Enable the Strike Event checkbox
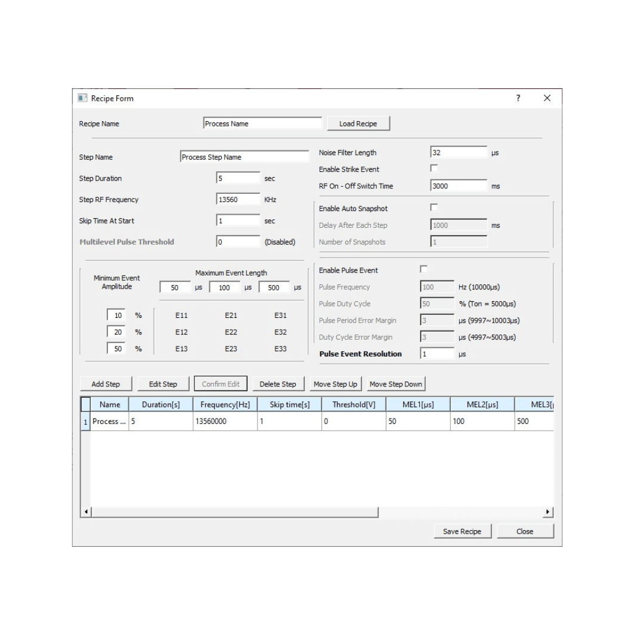This screenshot has height=644, width=644. [434, 169]
